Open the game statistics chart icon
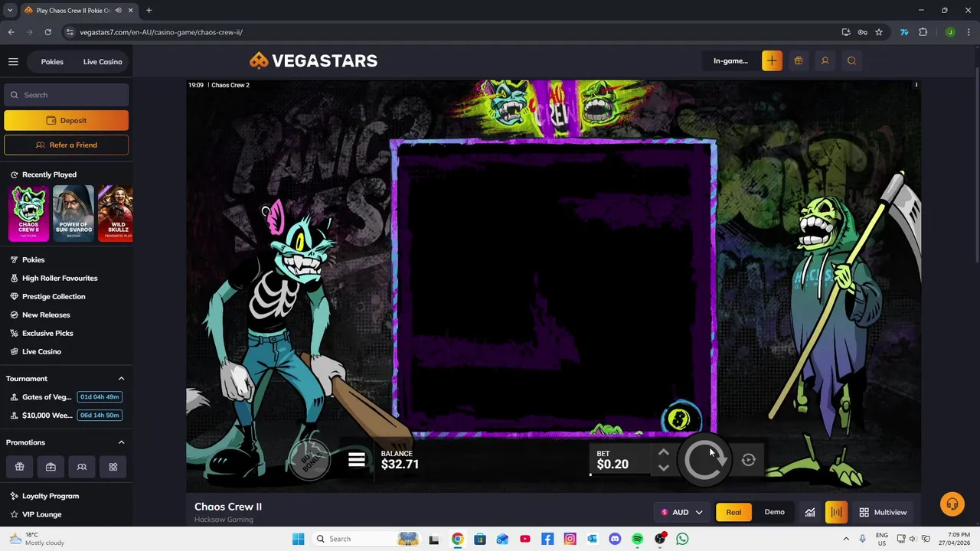This screenshot has height=551, width=980. point(810,512)
